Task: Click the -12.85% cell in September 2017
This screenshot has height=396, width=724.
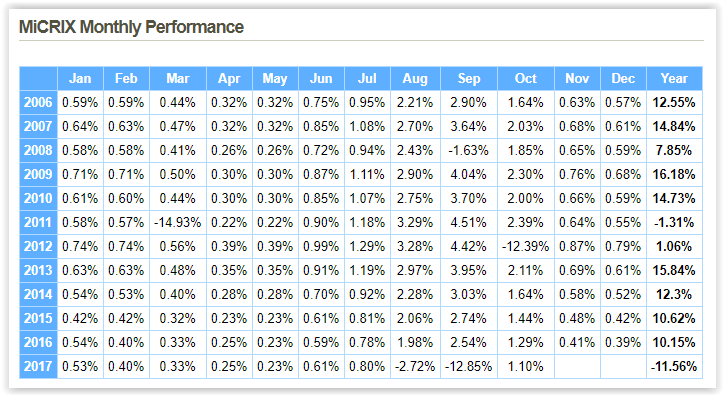Action: click(x=469, y=366)
